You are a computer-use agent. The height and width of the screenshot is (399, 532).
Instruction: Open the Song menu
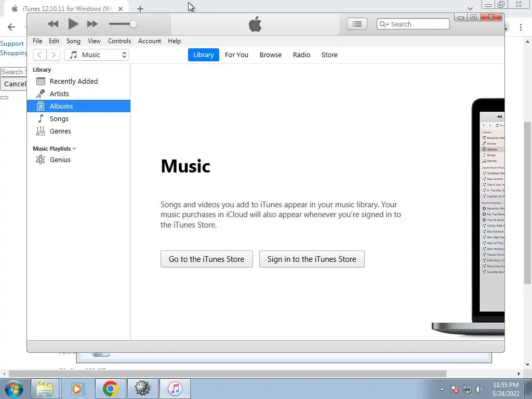73,41
